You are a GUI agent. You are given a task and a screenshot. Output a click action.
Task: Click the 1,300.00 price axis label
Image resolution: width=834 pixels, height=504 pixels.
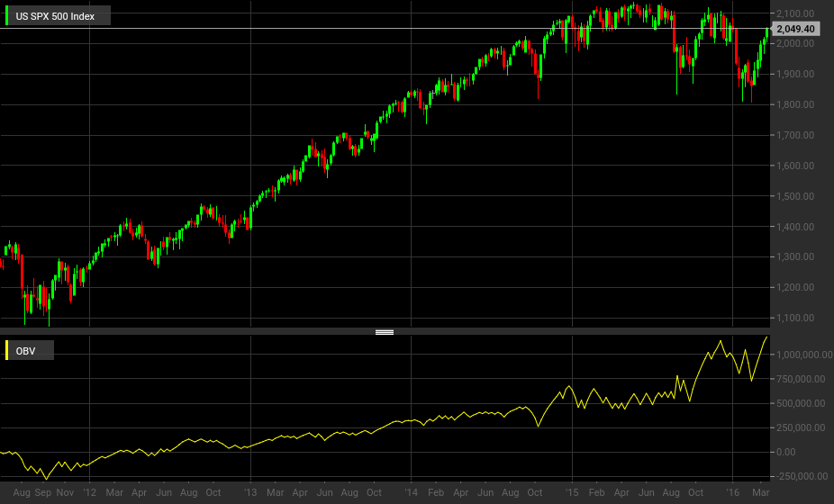pos(795,256)
